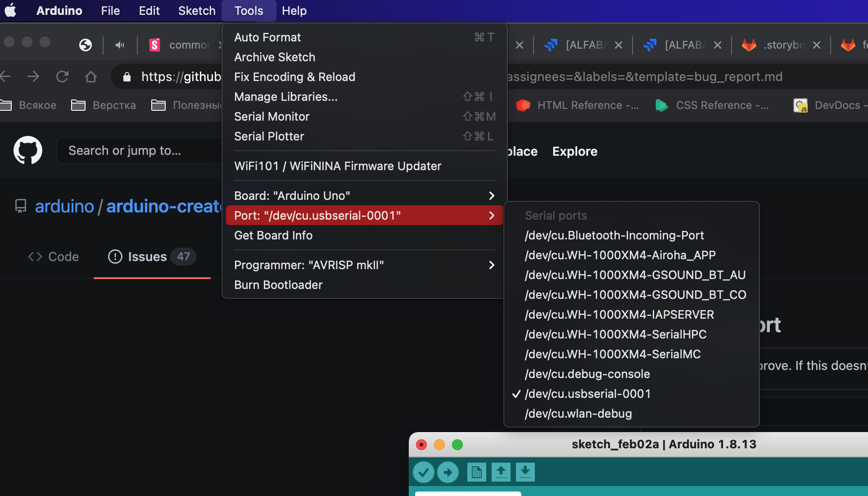The height and width of the screenshot is (496, 868).
Task: Select /dev/cu.WH-1000XM4-SerialMC port
Action: [631, 354]
